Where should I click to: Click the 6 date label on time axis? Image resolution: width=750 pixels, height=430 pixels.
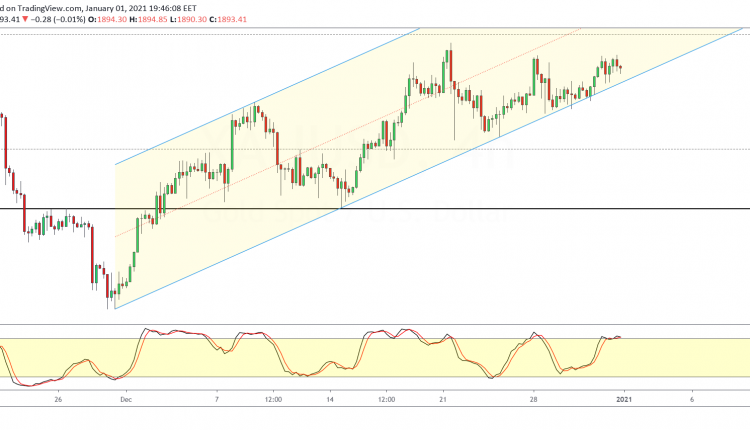point(692,399)
